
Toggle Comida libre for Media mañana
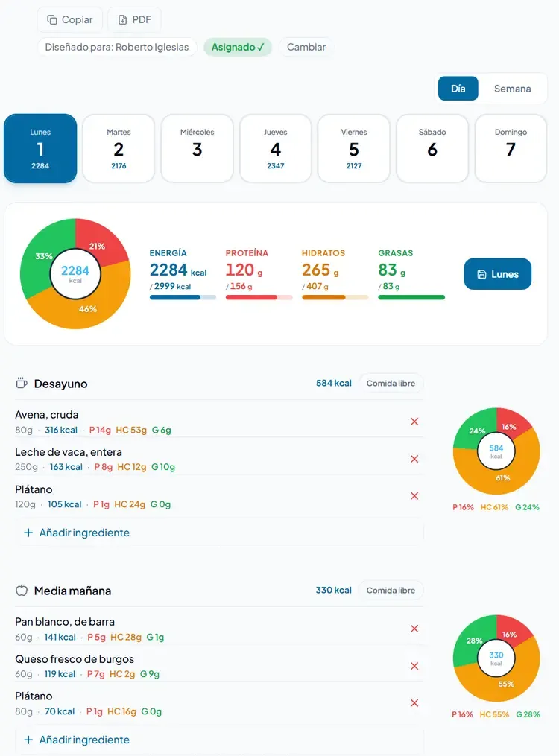[x=391, y=590]
